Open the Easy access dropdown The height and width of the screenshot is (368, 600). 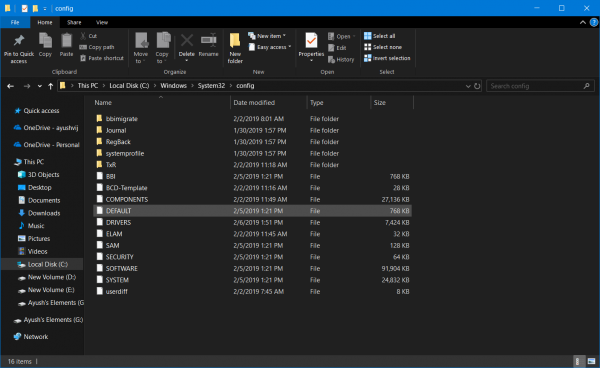point(270,47)
